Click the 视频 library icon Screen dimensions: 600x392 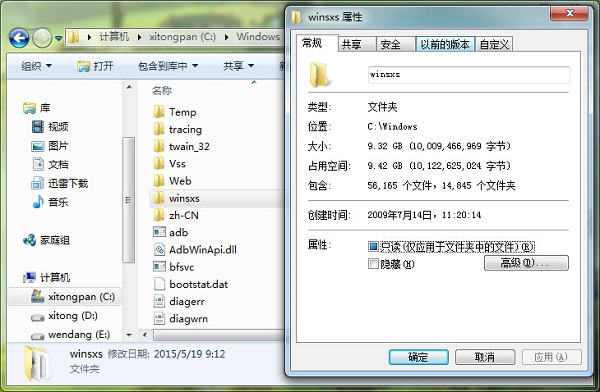click(x=38, y=126)
